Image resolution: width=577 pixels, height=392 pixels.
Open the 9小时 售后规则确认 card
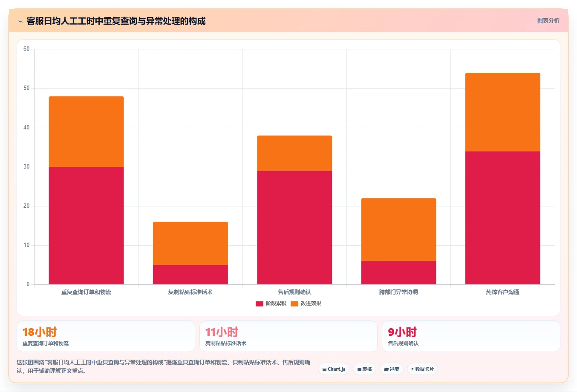(x=471, y=336)
